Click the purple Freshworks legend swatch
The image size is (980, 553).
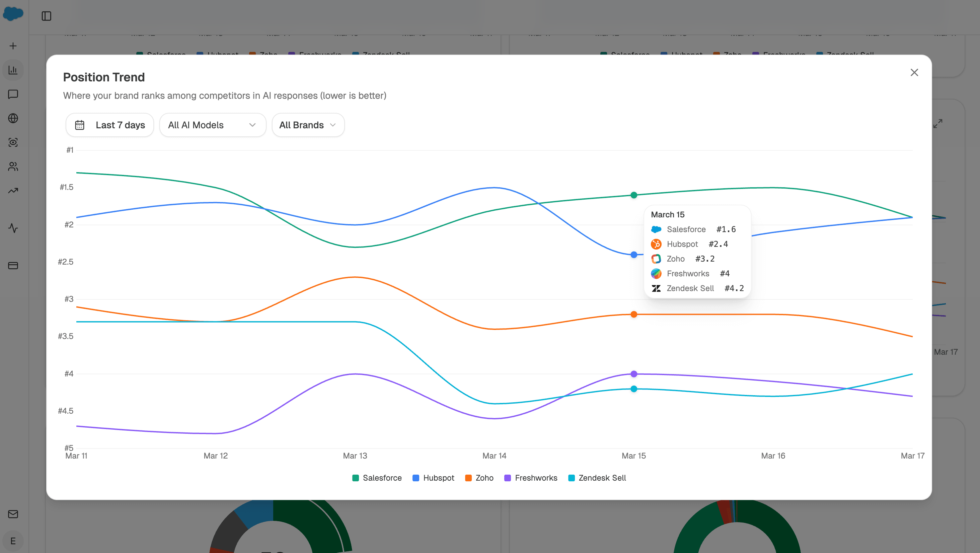pos(508,478)
